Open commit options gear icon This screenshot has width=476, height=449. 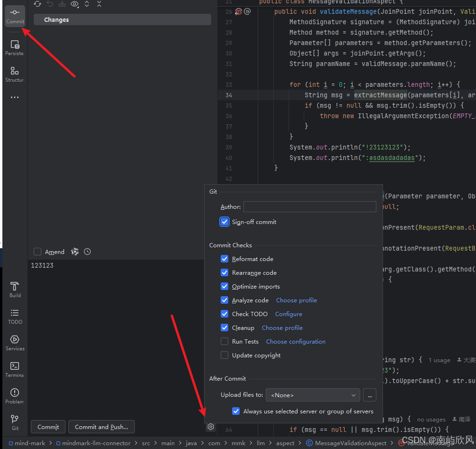[x=211, y=427]
